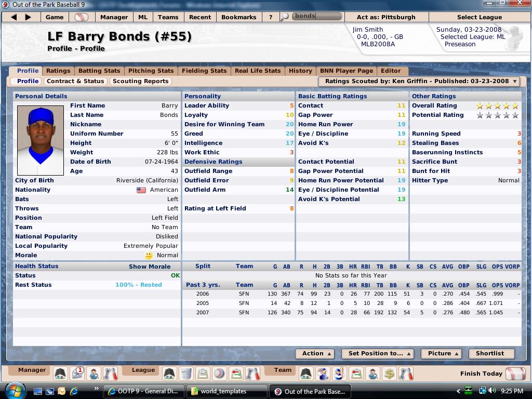
Task: Open the volume speaker tray icon
Action: [493, 391]
